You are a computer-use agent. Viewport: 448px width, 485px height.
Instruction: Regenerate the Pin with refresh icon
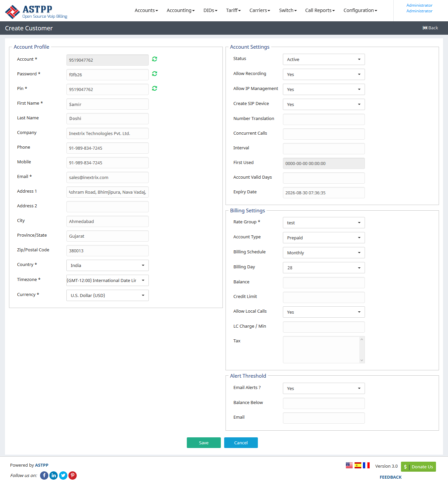[154, 88]
